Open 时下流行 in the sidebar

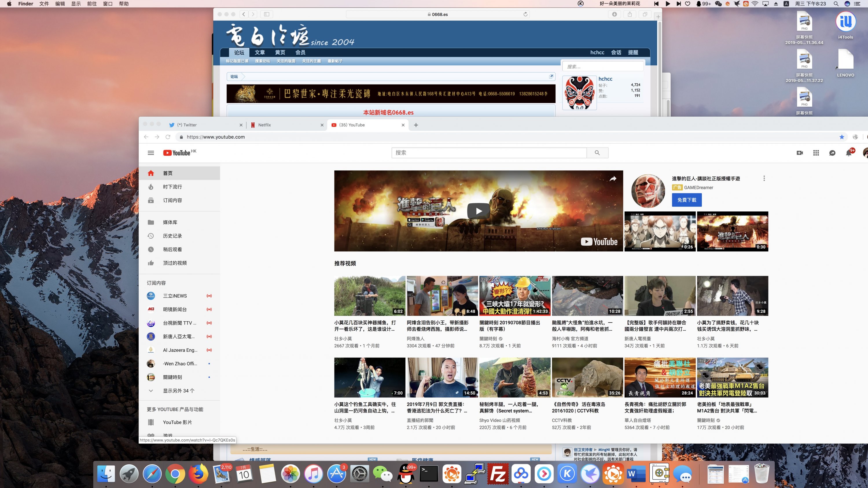click(172, 187)
